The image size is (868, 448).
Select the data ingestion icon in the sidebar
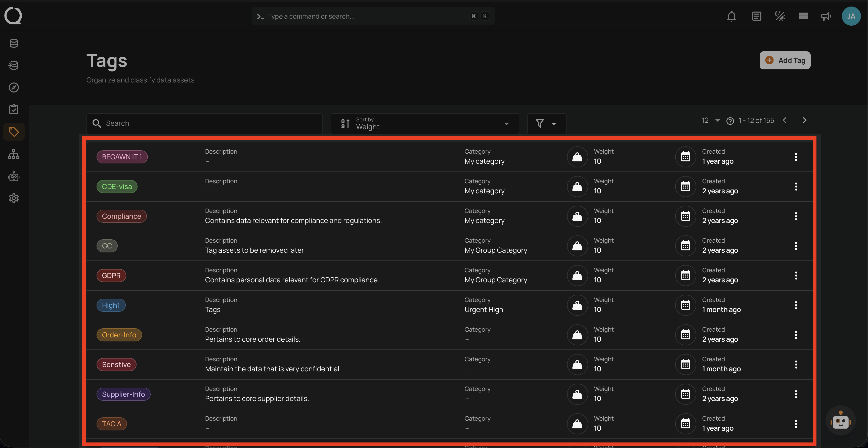click(14, 65)
